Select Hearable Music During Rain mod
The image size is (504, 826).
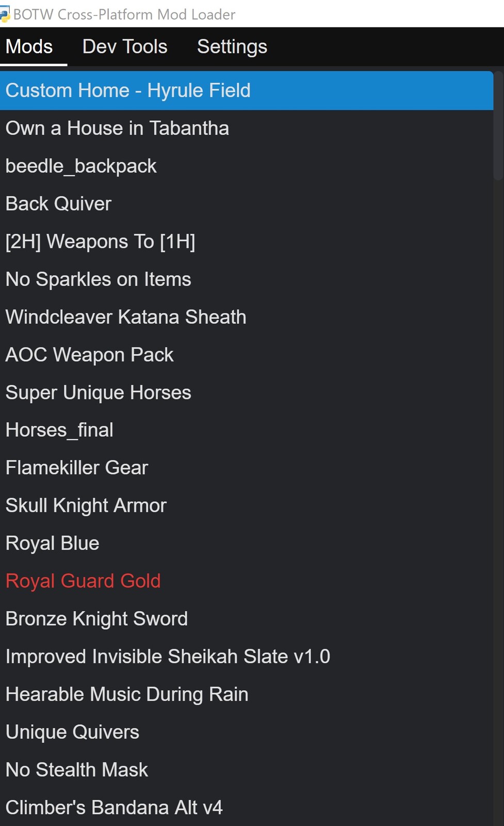point(247,694)
